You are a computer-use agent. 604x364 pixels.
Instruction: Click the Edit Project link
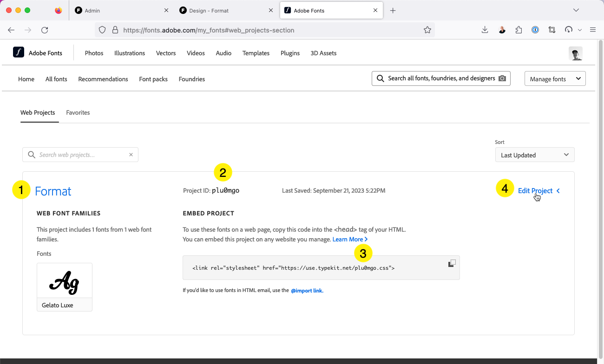[535, 191]
